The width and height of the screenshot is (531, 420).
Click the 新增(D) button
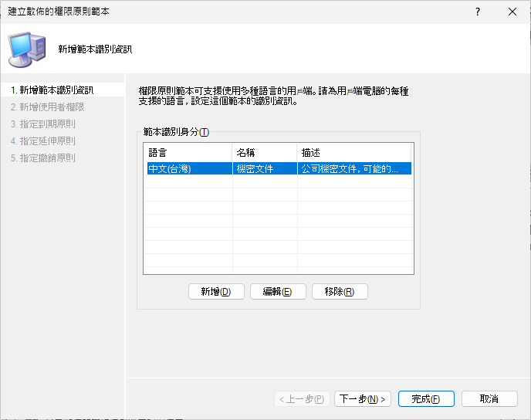click(216, 291)
